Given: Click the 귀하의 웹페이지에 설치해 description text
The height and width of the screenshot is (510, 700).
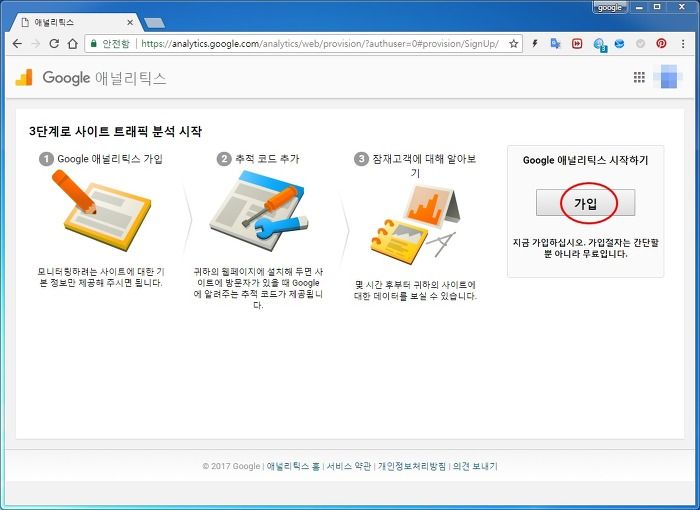Looking at the screenshot, I should pos(258,288).
